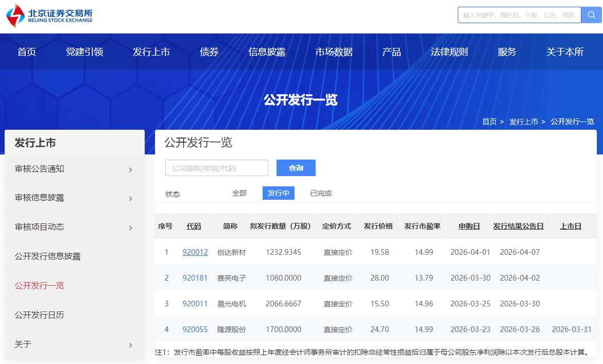This screenshot has width=603, height=364.
Task: Focus the top keyword search box
Action: click(x=519, y=15)
